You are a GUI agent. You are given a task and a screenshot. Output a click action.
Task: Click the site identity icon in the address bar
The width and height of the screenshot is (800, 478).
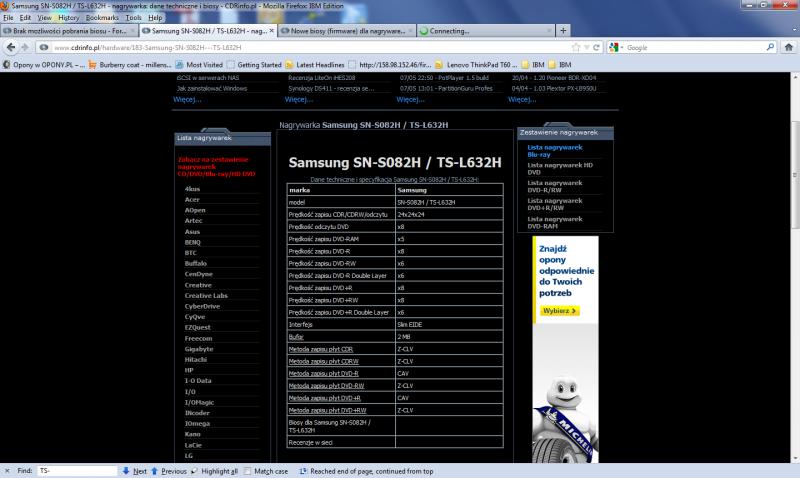(x=44, y=47)
